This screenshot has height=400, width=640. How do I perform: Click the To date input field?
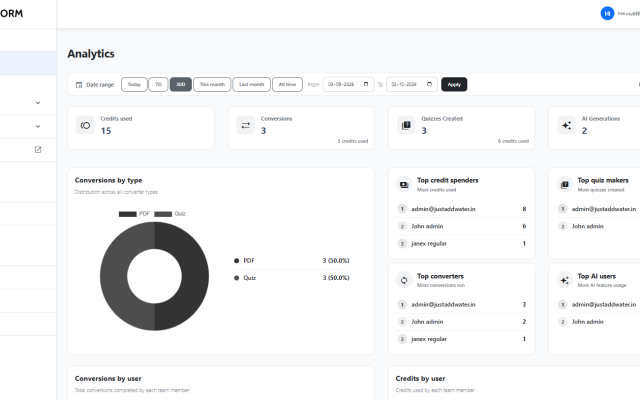tap(412, 84)
